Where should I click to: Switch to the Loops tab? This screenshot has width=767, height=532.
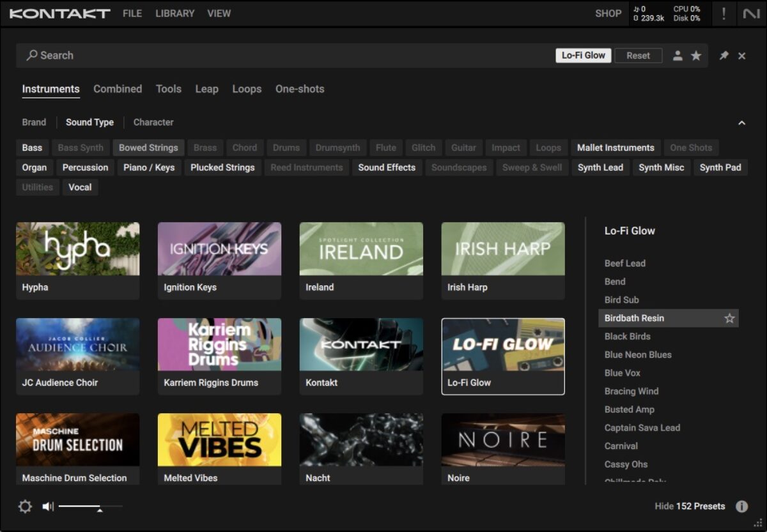(247, 89)
